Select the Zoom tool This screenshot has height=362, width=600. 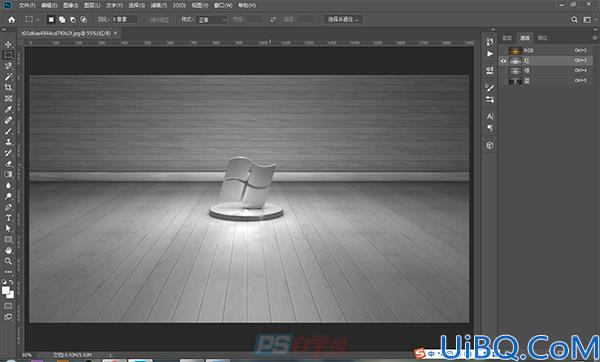click(x=8, y=261)
